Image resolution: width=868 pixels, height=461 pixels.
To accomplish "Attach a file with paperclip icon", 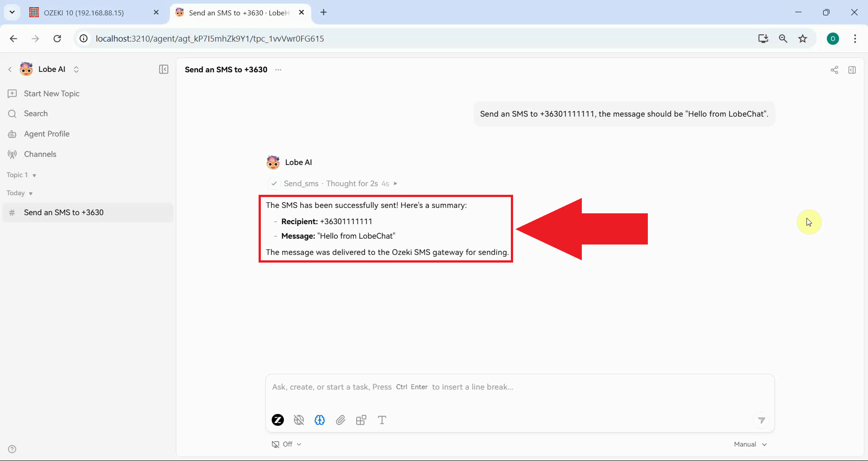I will pyautogui.click(x=340, y=420).
